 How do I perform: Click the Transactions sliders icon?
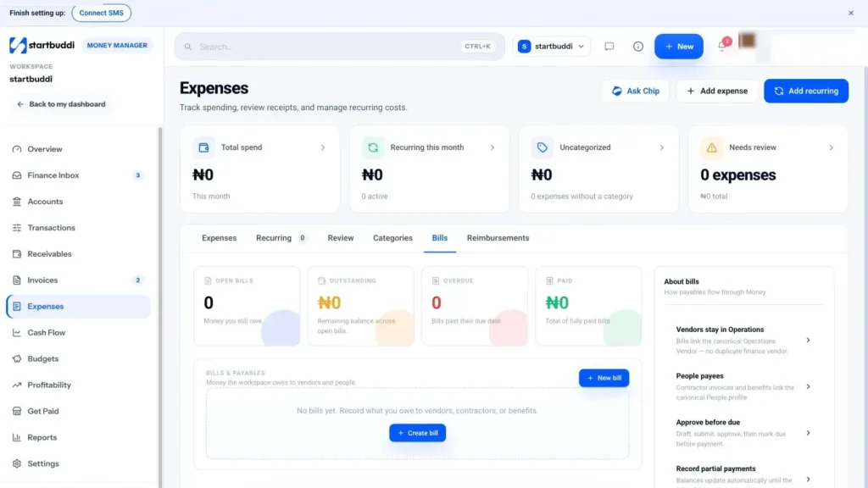(x=17, y=228)
